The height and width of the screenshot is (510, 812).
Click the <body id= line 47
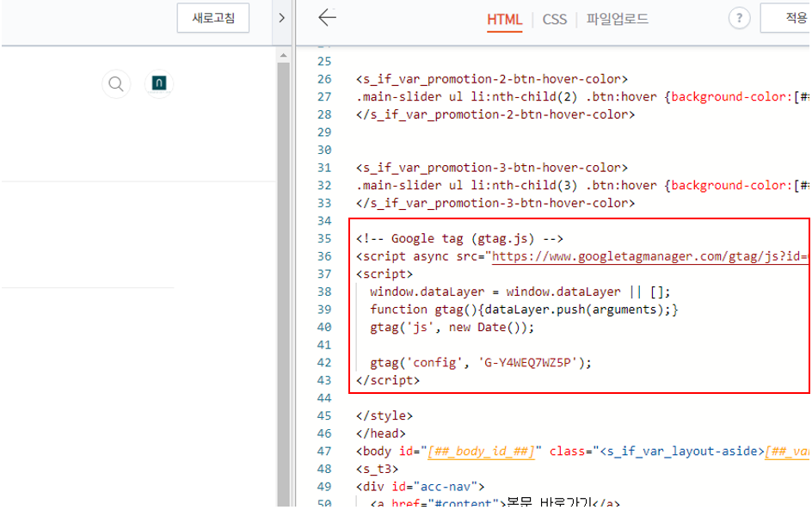(582, 451)
